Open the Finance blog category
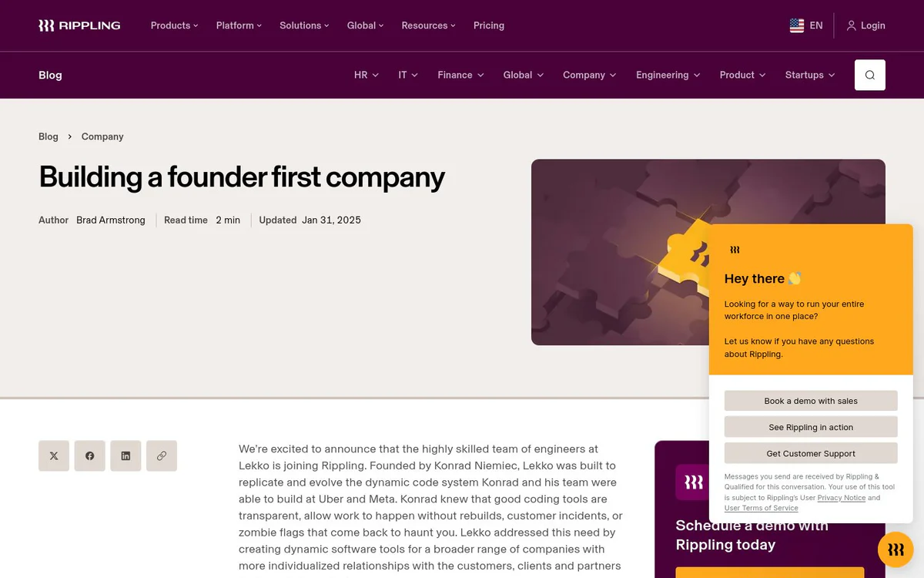924x578 pixels. coord(460,75)
